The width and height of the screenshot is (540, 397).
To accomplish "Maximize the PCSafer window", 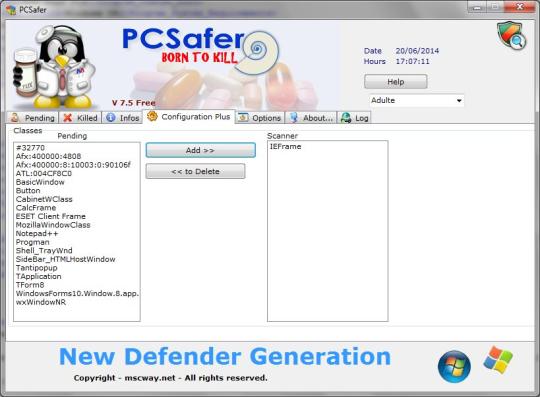I will 496,6.
